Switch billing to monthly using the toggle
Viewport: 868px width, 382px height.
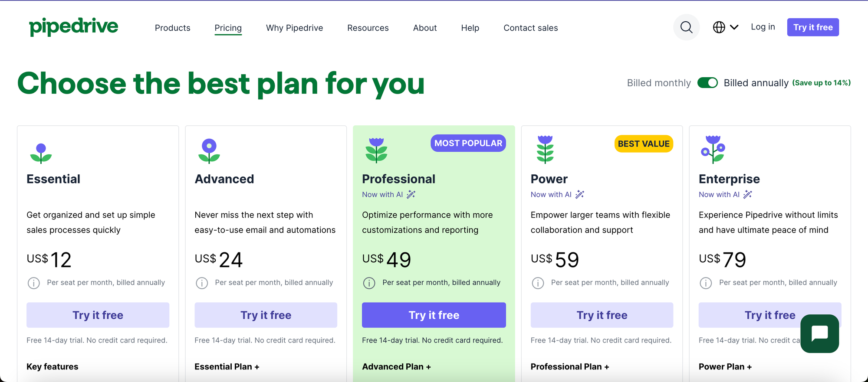(x=707, y=82)
